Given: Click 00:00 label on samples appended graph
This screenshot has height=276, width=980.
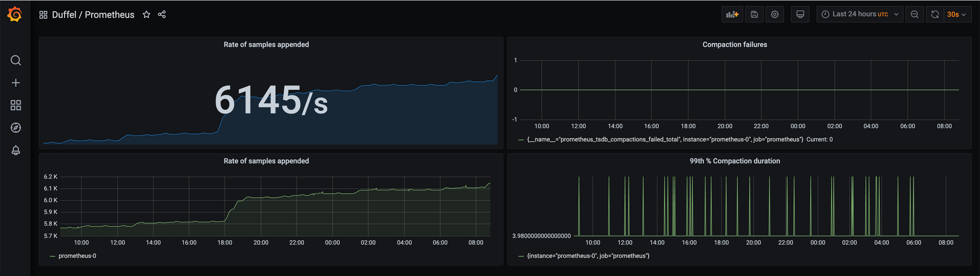Looking at the screenshot, I should [332, 243].
